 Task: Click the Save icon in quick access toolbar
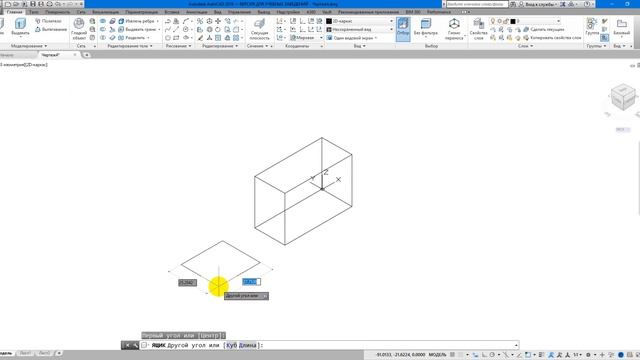(x=33, y=4)
